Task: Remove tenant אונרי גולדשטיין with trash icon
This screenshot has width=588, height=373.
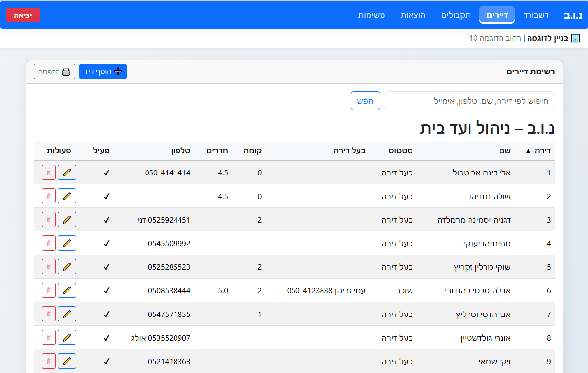Action: [x=48, y=337]
